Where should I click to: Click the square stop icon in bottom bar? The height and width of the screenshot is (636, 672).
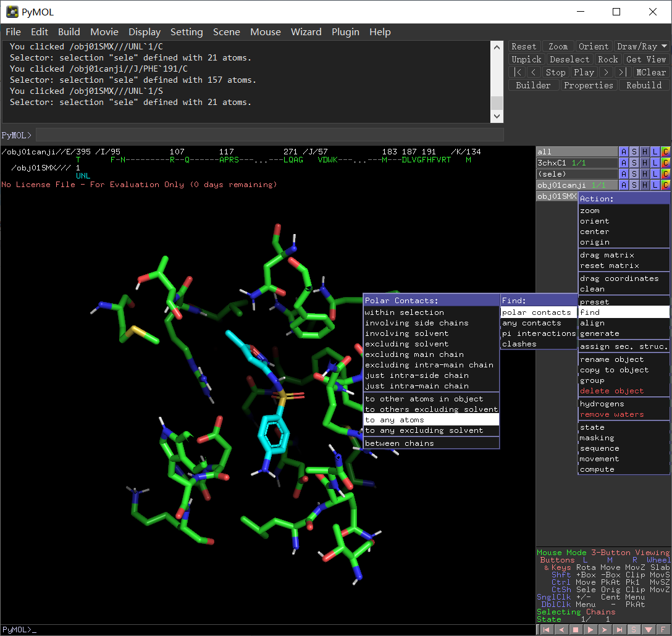click(x=576, y=630)
